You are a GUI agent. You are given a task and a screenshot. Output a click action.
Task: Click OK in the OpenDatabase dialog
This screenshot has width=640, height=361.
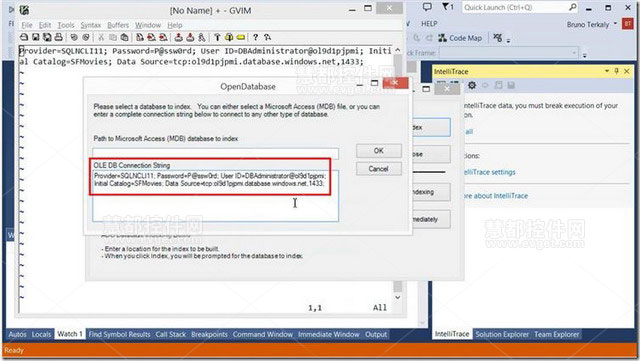tap(378, 151)
